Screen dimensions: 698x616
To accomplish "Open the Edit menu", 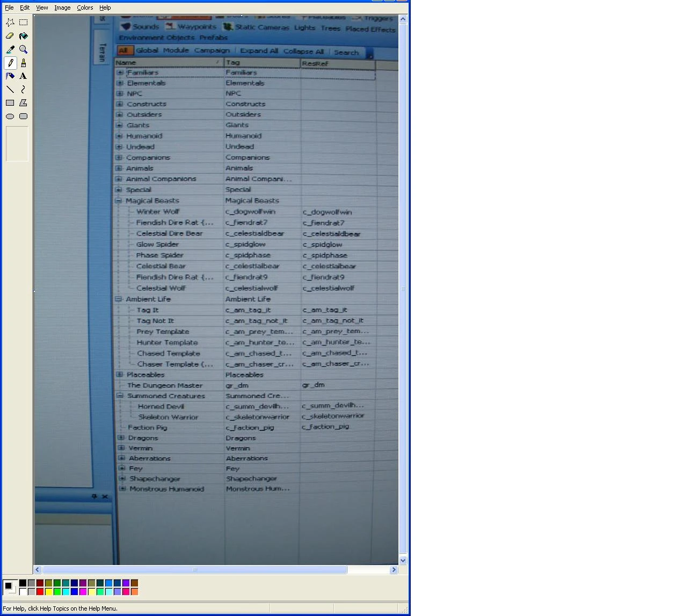I will coord(25,8).
